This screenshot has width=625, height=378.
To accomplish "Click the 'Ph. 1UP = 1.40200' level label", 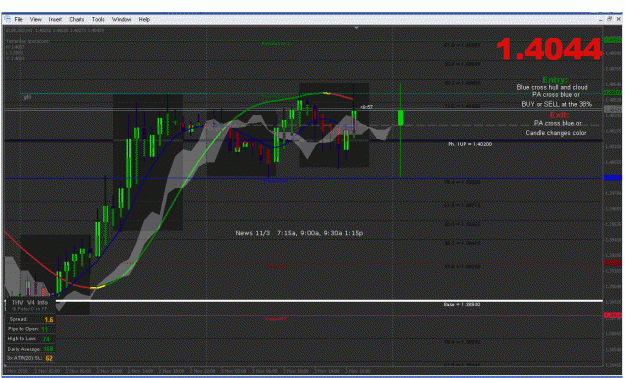I will point(470,144).
